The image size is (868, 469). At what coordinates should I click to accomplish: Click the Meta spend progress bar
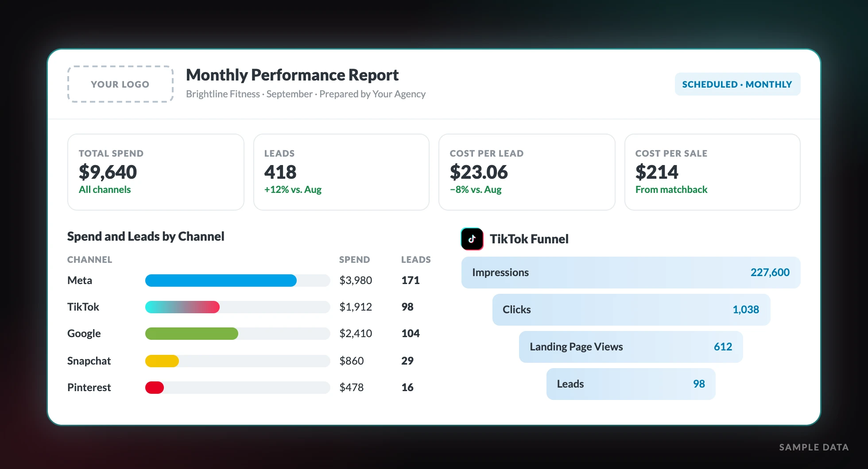[x=238, y=281]
